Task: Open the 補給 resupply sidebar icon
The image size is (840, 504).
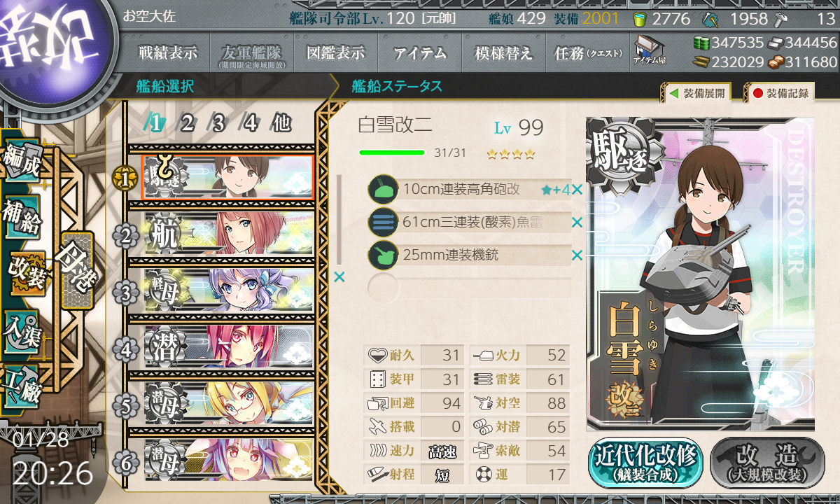Action: pos(22,217)
